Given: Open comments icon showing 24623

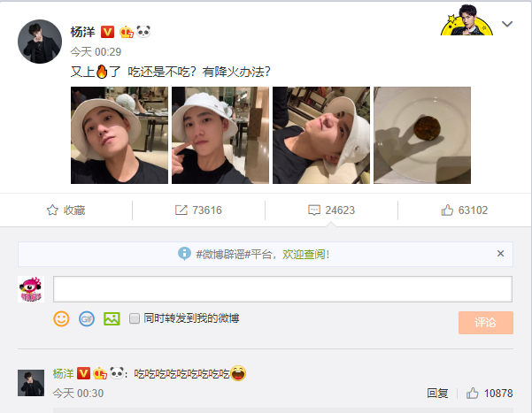Looking at the screenshot, I should 314,210.
